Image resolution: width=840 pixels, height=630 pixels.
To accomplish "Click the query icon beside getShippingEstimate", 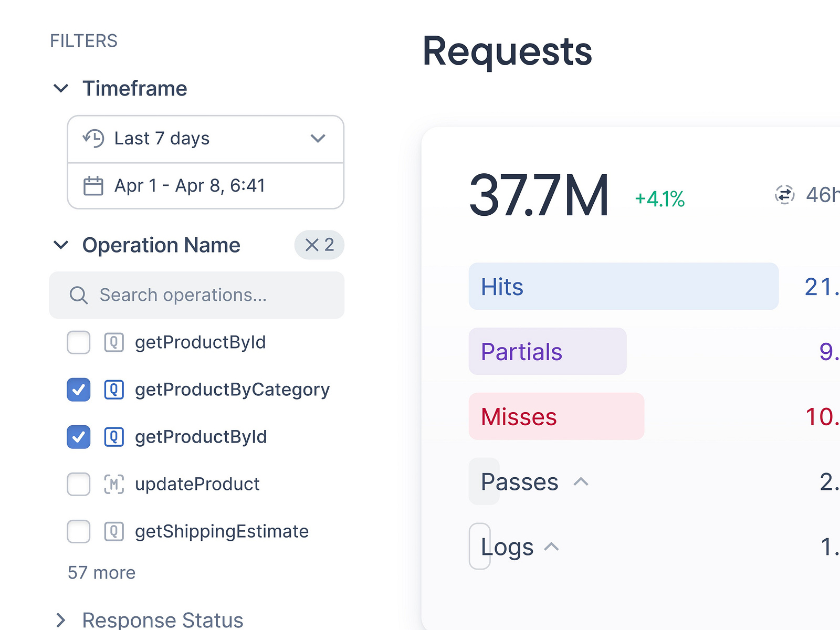I will click(x=113, y=531).
